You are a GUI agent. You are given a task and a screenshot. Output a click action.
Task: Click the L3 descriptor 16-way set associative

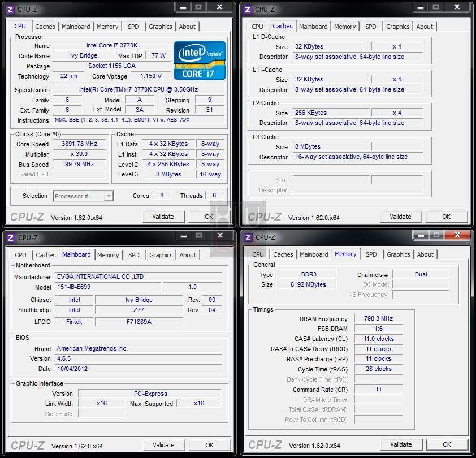(358, 157)
